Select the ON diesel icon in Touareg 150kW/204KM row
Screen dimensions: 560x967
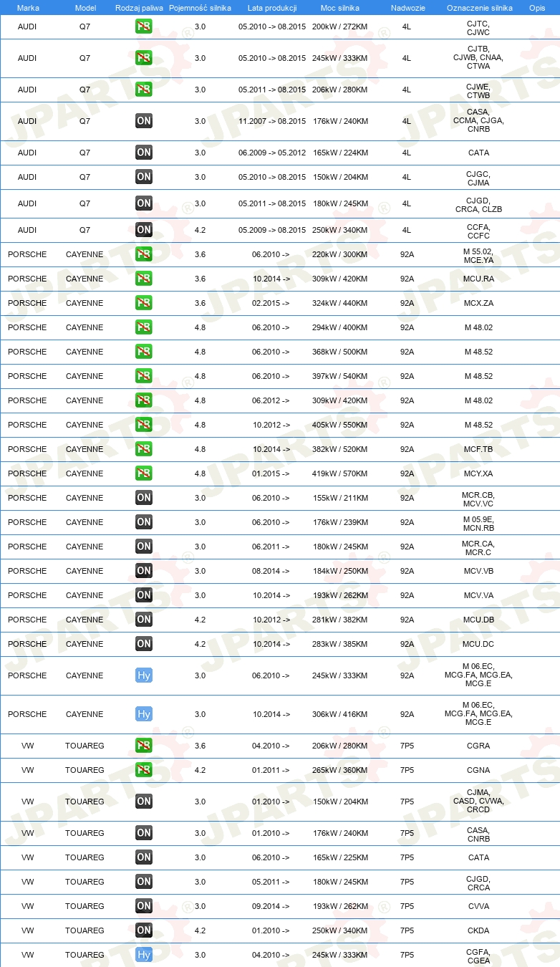[144, 802]
